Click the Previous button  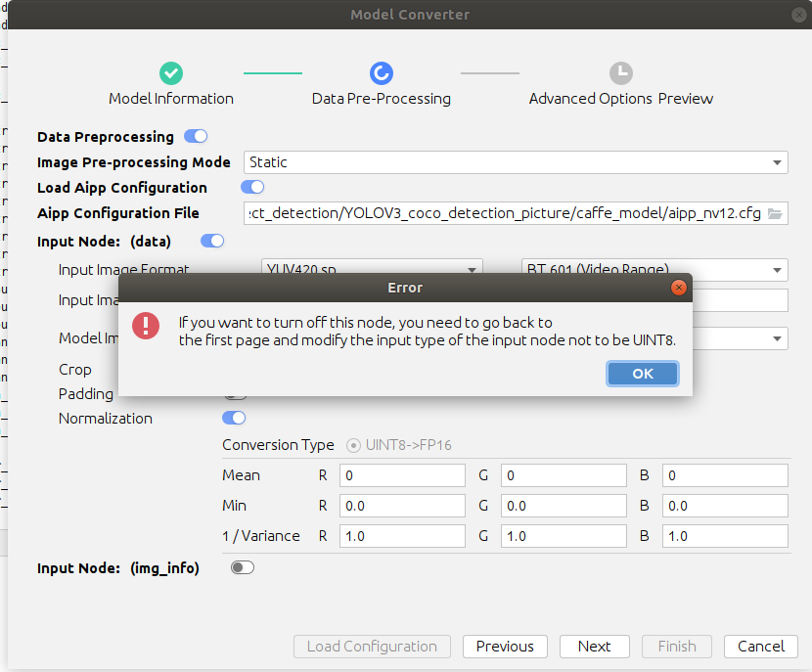[505, 647]
